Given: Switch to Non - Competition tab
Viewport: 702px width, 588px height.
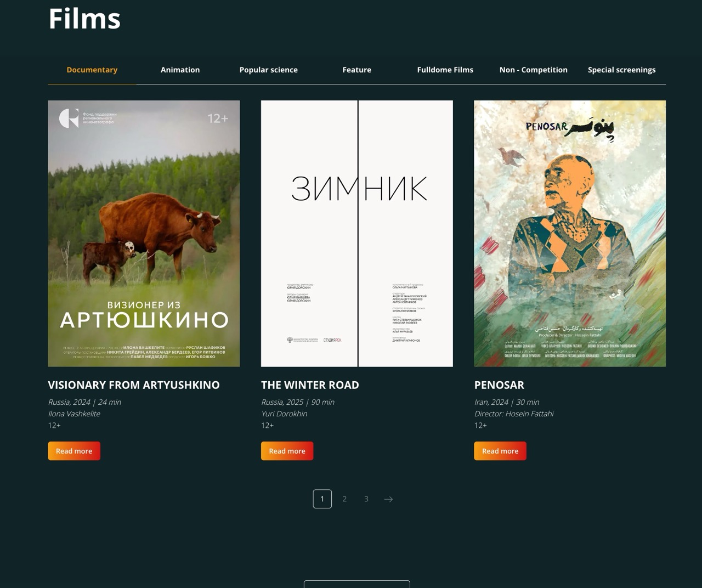Looking at the screenshot, I should [534, 70].
